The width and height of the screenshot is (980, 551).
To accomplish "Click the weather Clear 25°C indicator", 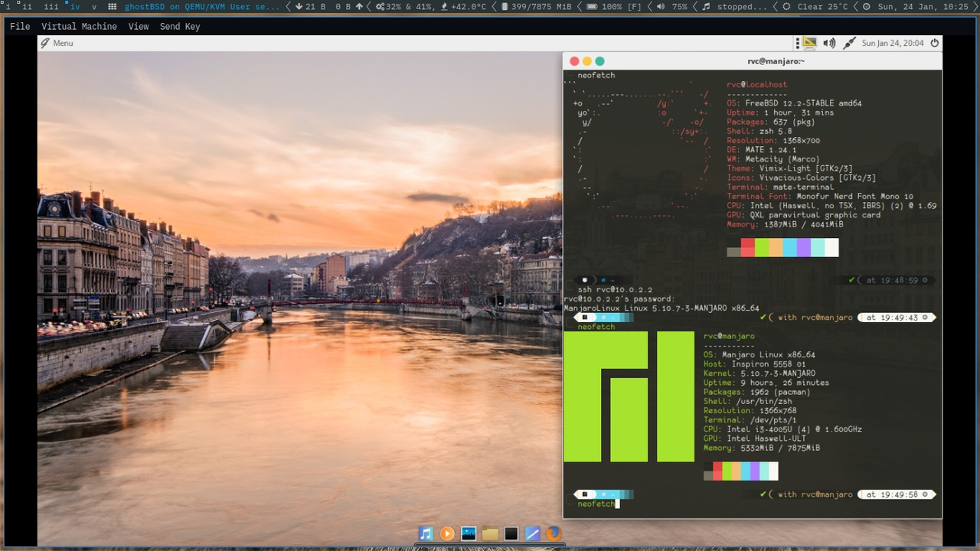I will coord(815,6).
